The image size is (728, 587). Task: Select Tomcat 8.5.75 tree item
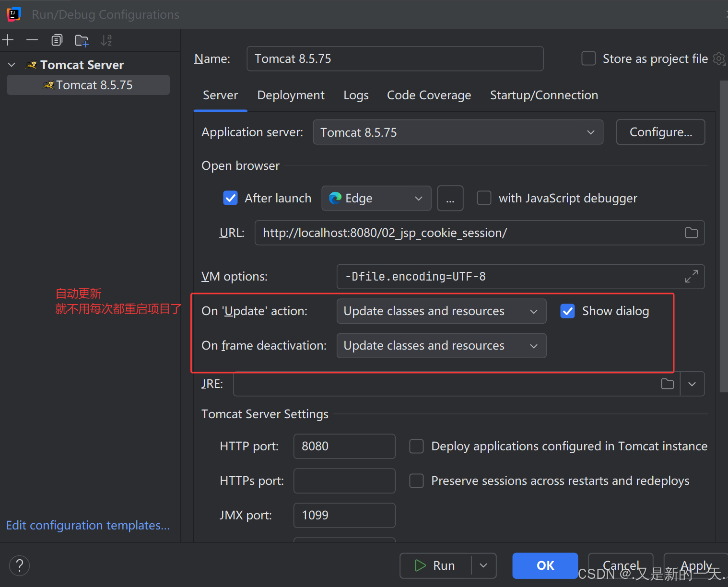tap(88, 85)
